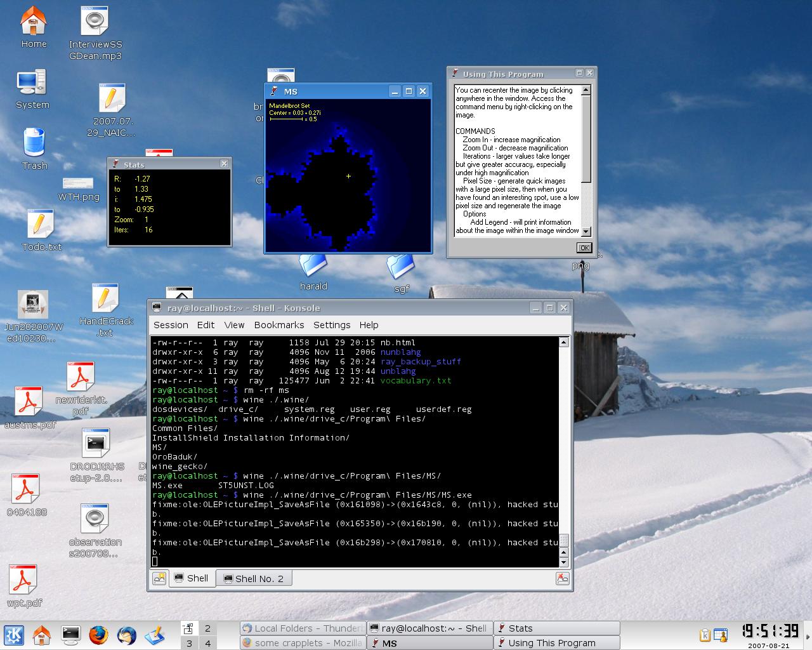Switch to the Shell No. 2 tab
812x650 pixels.
[x=252, y=578]
